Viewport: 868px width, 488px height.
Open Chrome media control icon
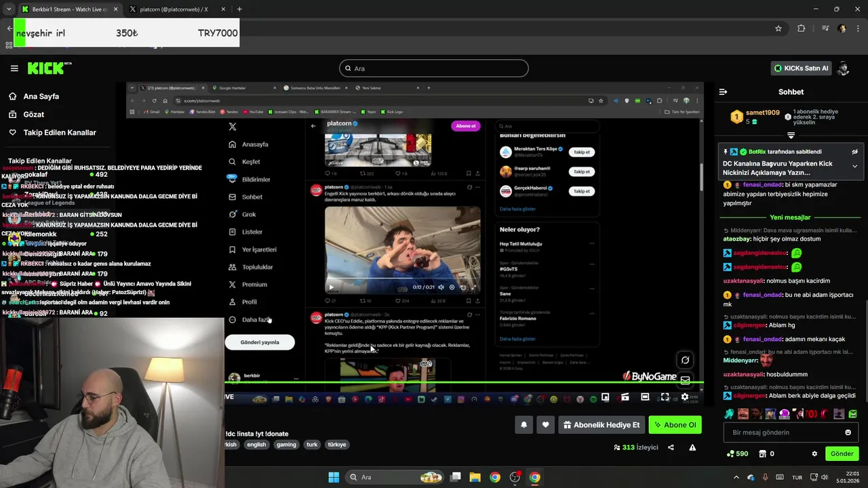click(825, 28)
